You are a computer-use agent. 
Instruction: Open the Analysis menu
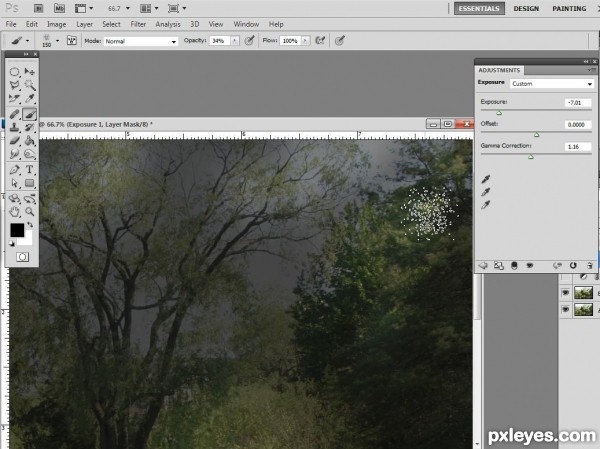point(168,24)
